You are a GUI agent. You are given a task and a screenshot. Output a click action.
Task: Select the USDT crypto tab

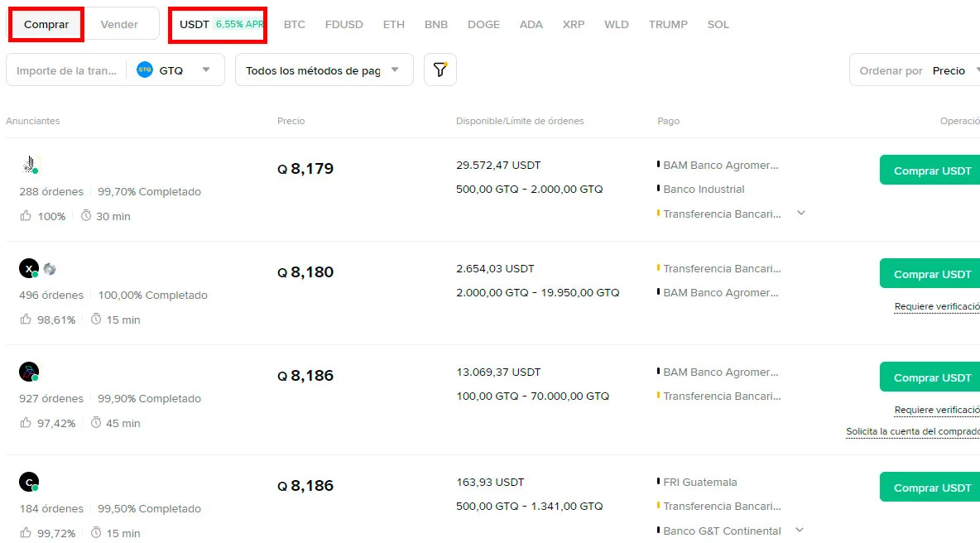pyautogui.click(x=195, y=24)
